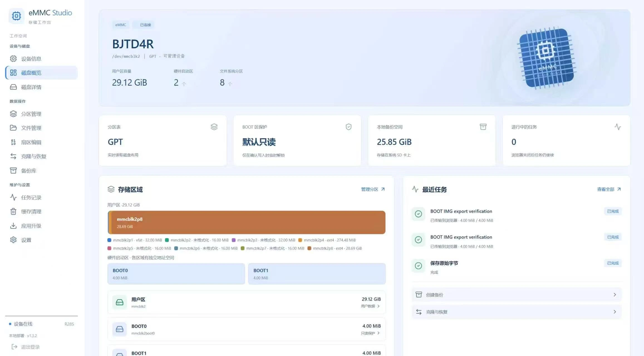Select the BOOT1 4.00 MiB block
Screen dimensions: 644x356
tap(317, 274)
